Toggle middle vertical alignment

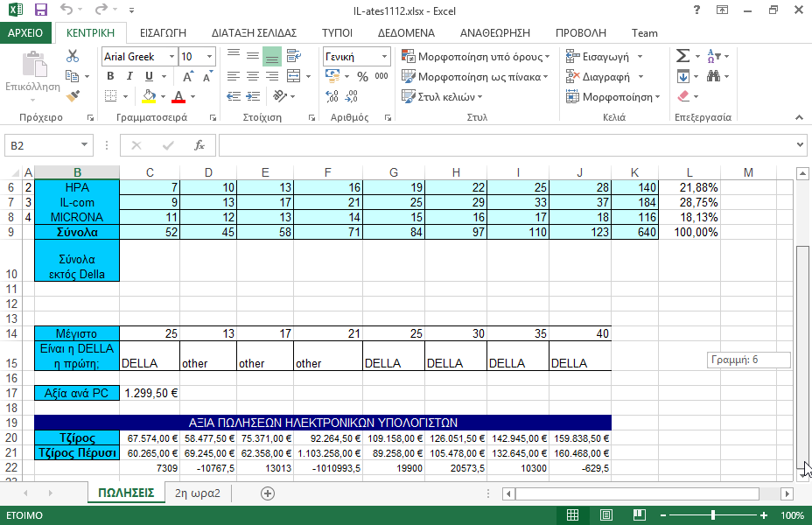pyautogui.click(x=253, y=55)
